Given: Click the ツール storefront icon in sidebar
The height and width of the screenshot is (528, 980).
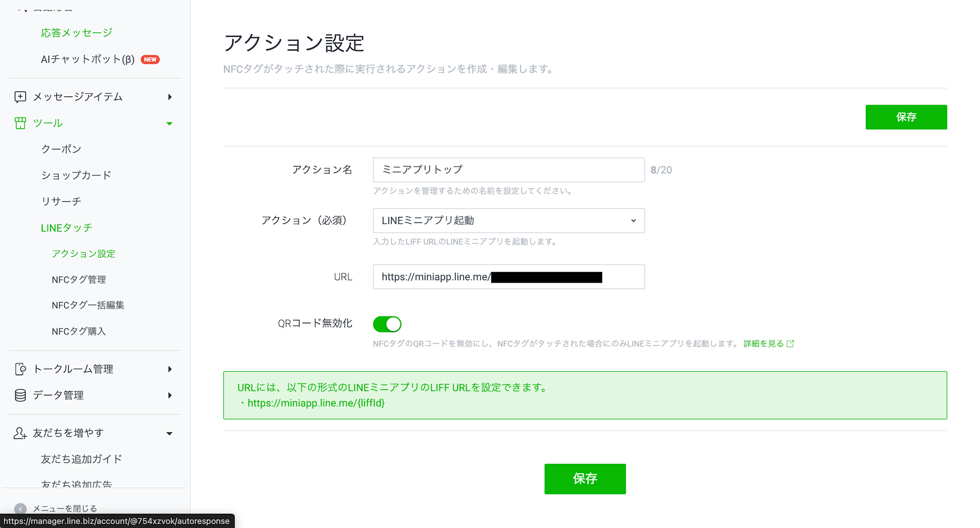Looking at the screenshot, I should (20, 123).
